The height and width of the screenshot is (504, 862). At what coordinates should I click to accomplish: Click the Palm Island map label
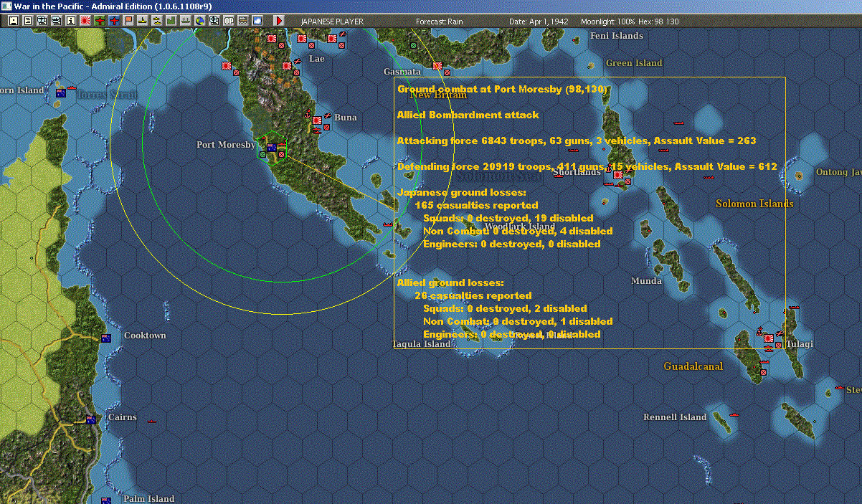[148, 499]
